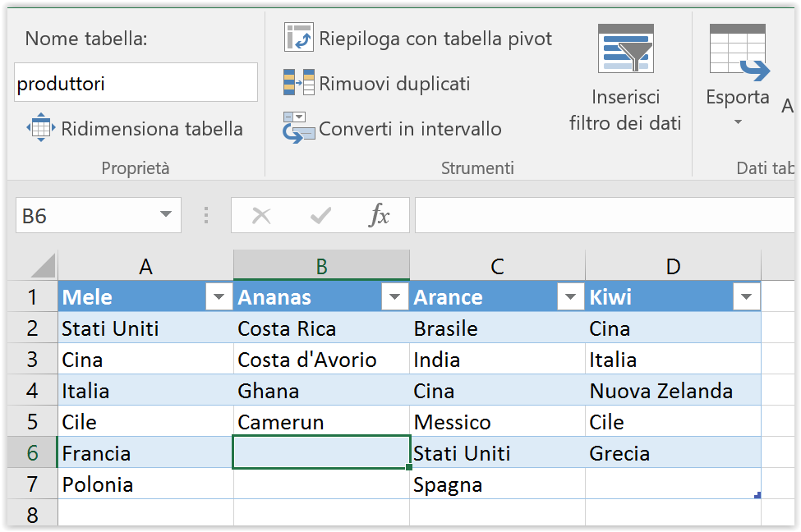Open the Mele column filter dropdown
Viewport: 801px width, 532px height.
[219, 296]
